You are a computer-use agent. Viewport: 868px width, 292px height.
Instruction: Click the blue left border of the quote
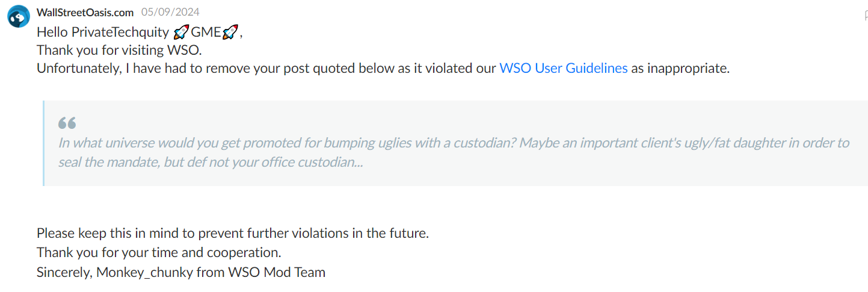(44, 143)
